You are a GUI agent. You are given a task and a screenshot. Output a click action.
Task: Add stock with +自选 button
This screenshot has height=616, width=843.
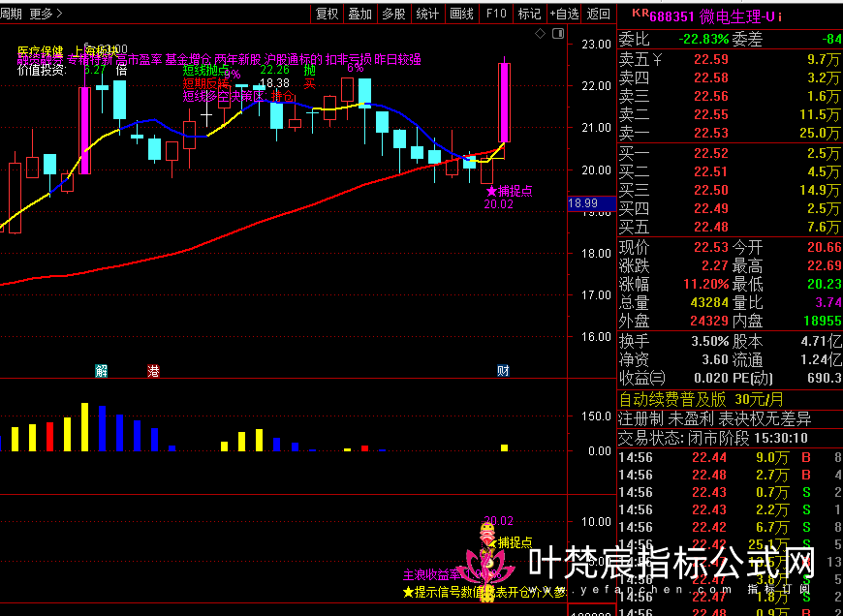[x=564, y=14]
